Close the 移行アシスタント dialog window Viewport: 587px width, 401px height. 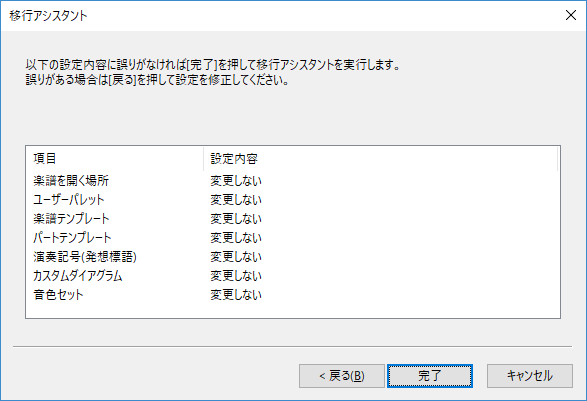pos(571,15)
